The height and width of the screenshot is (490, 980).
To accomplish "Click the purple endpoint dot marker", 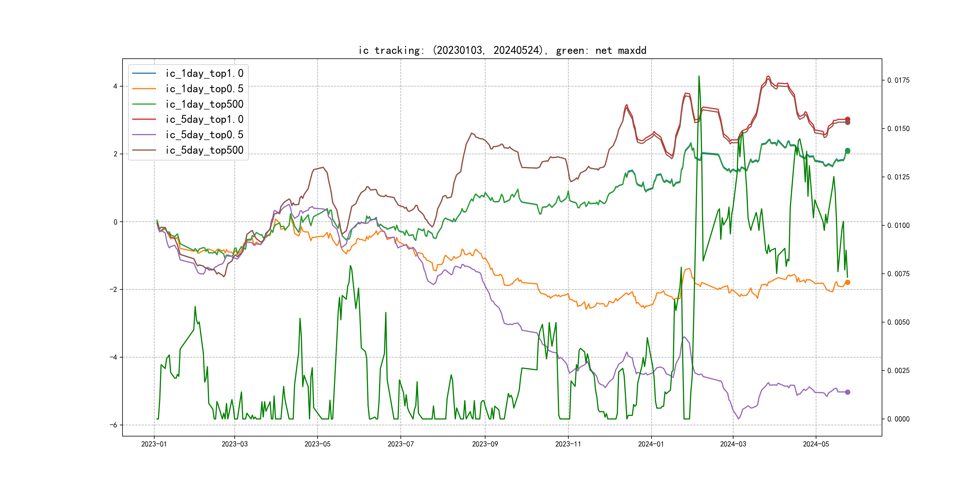I will (847, 392).
